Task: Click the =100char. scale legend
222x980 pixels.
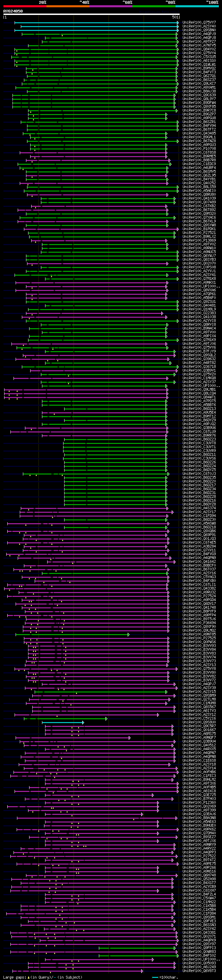Action: [165, 977]
